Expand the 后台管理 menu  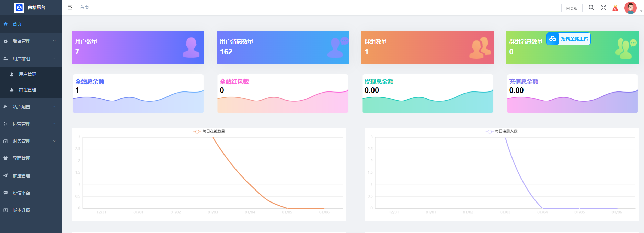point(31,41)
